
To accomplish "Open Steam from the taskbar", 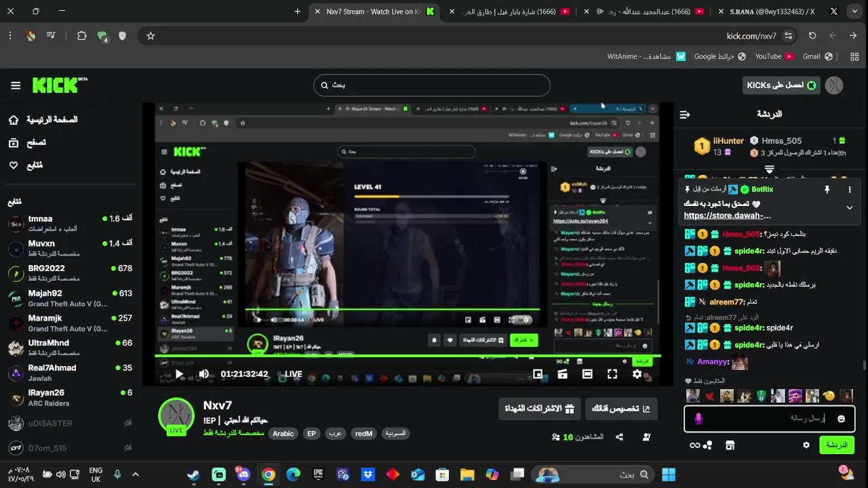I will pyautogui.click(x=194, y=474).
